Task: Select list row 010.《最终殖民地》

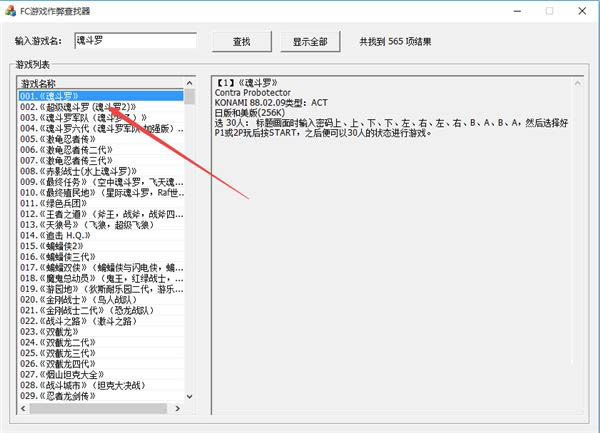Action: coord(101,192)
